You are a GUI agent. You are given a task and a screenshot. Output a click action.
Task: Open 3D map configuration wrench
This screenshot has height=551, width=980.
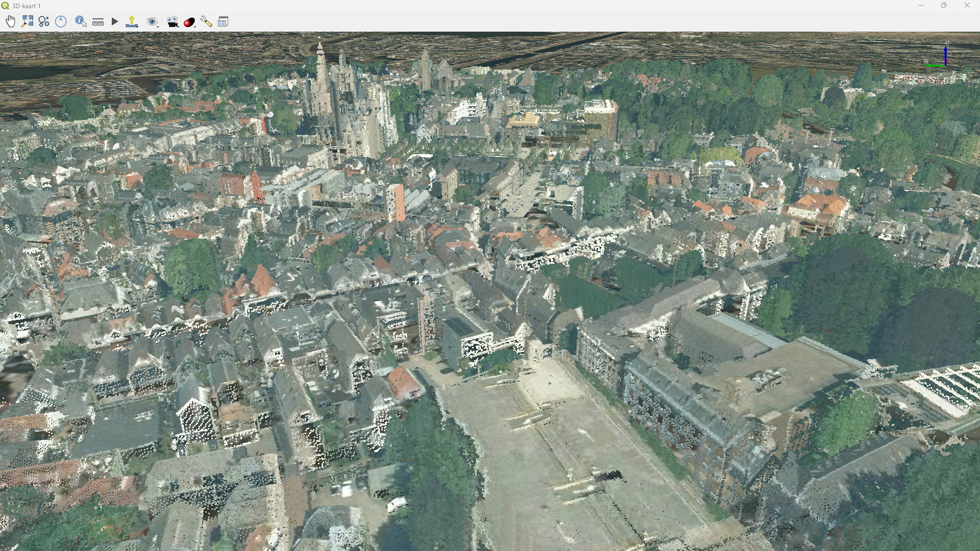click(x=206, y=21)
